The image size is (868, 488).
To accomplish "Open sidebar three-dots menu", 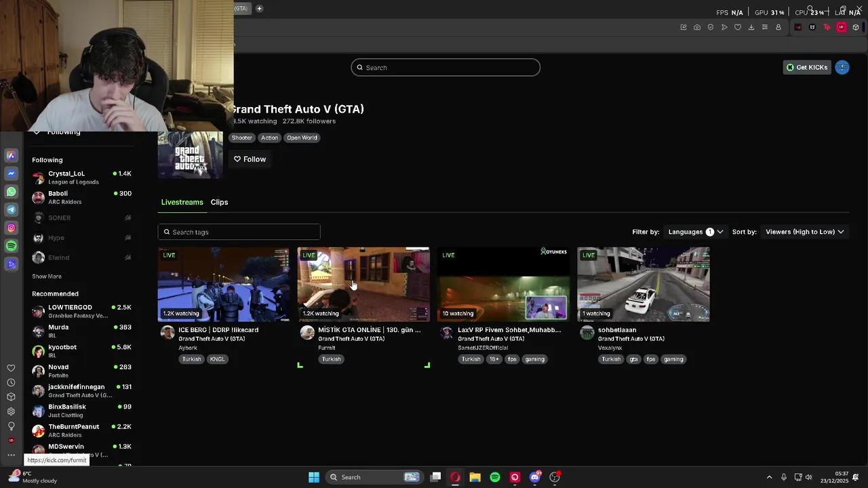I will click(11, 455).
